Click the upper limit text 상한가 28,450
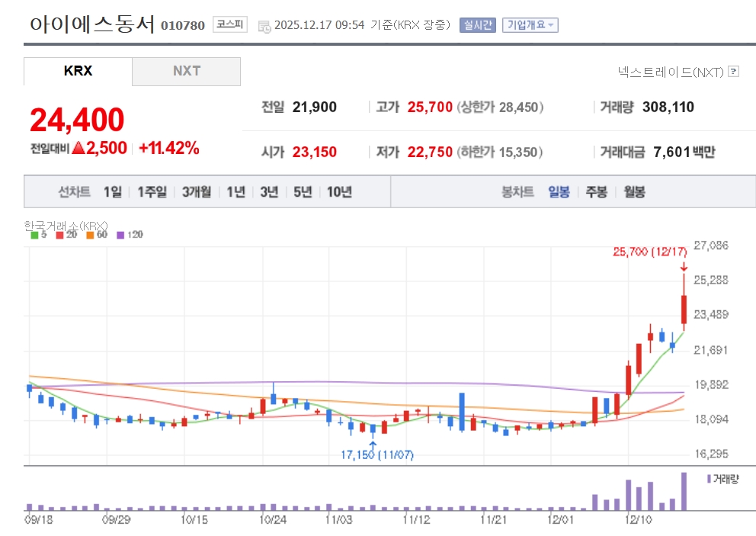 tap(500, 107)
